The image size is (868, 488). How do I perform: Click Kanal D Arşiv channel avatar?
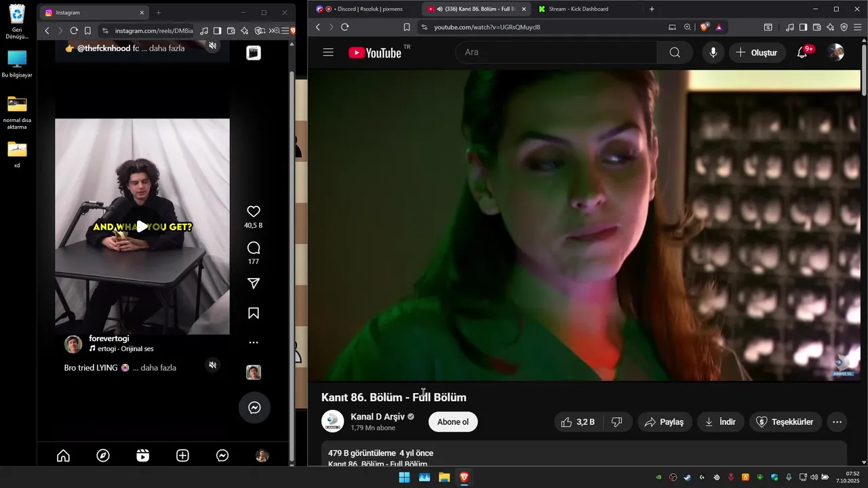[x=332, y=422]
